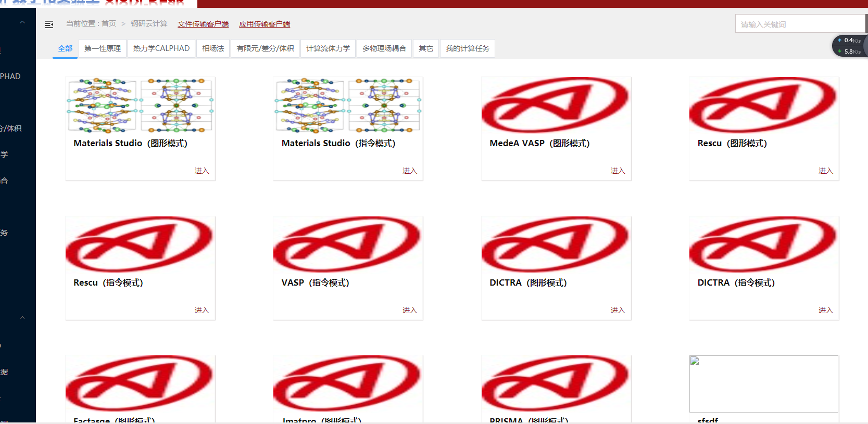Switch to the 多物理场耦合 tab

point(384,48)
